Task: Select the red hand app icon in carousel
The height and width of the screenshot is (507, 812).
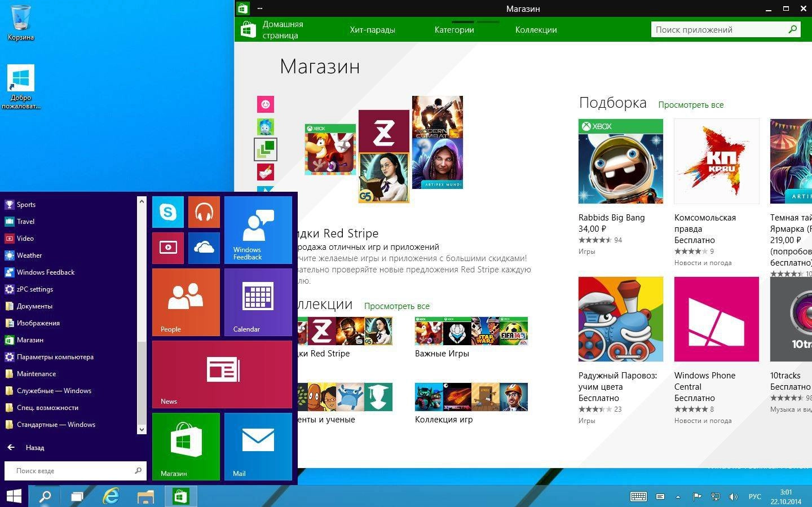Action: click(x=266, y=172)
